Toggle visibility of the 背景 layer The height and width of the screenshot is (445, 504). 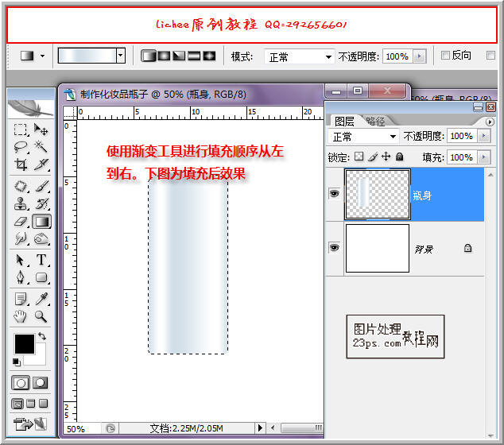point(334,248)
